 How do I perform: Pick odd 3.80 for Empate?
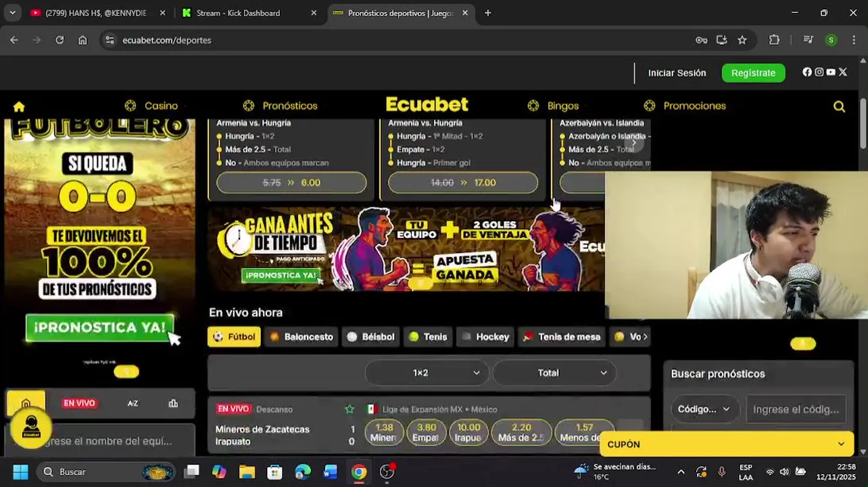pyautogui.click(x=426, y=432)
